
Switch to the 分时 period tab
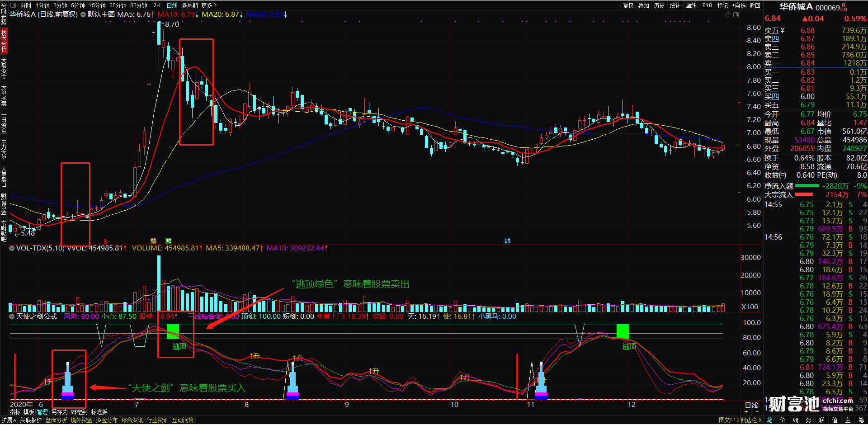(26, 5)
